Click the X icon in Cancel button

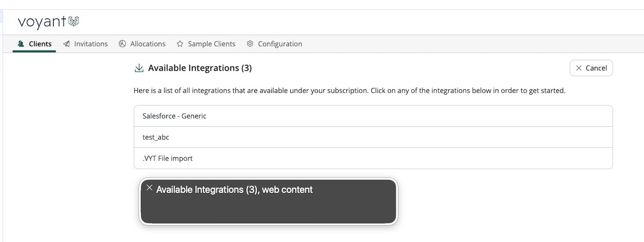click(x=579, y=68)
